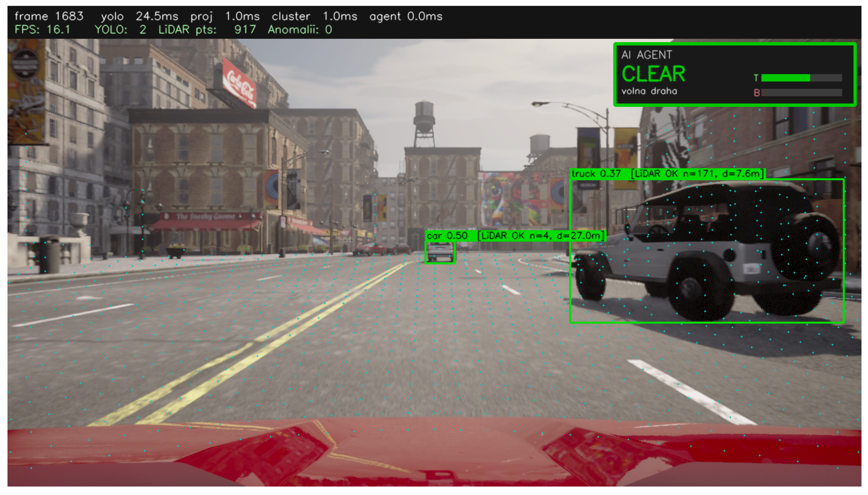
Task: Select the green CLEAR status label
Action: click(653, 74)
